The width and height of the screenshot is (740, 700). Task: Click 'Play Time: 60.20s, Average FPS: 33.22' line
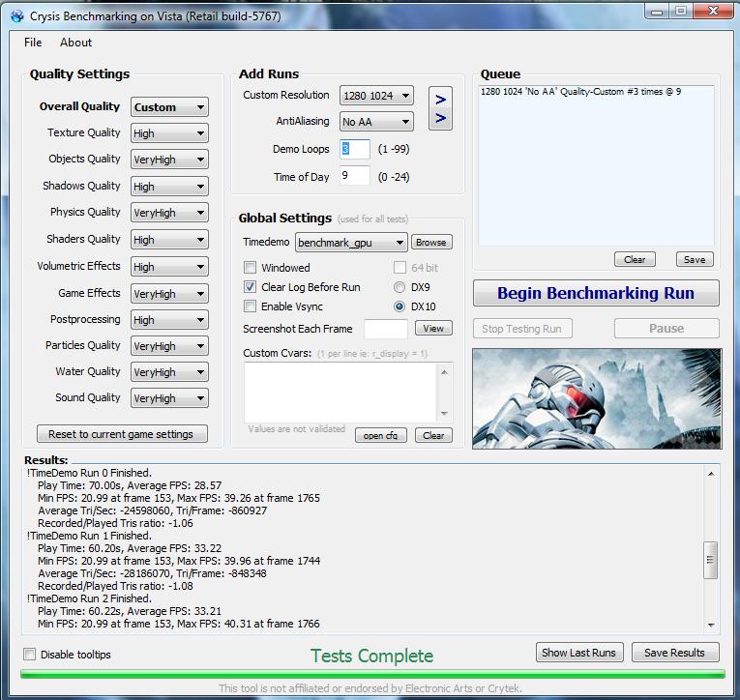[x=130, y=548]
